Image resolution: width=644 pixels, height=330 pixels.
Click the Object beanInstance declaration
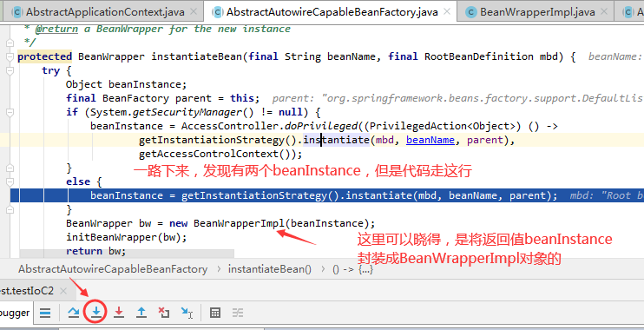127,84
